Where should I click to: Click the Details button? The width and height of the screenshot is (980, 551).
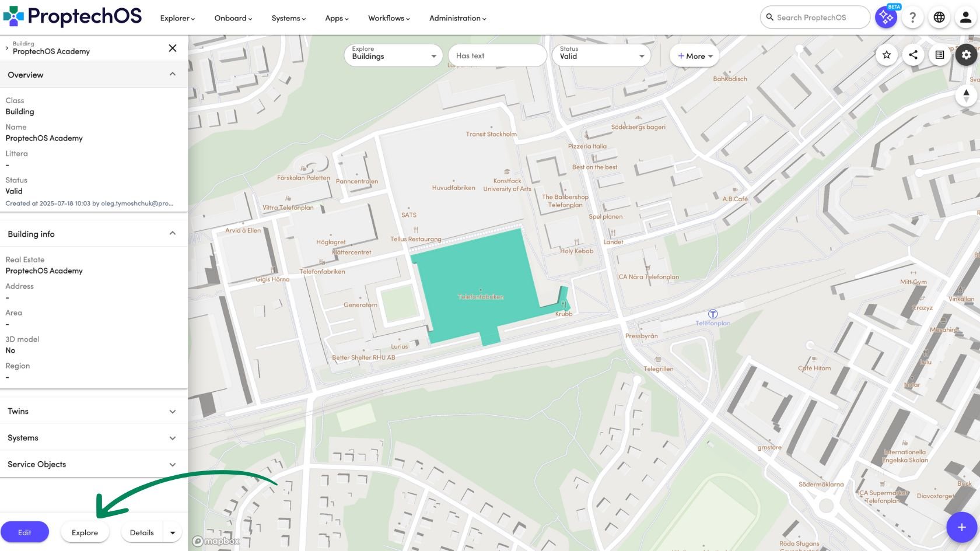point(142,532)
